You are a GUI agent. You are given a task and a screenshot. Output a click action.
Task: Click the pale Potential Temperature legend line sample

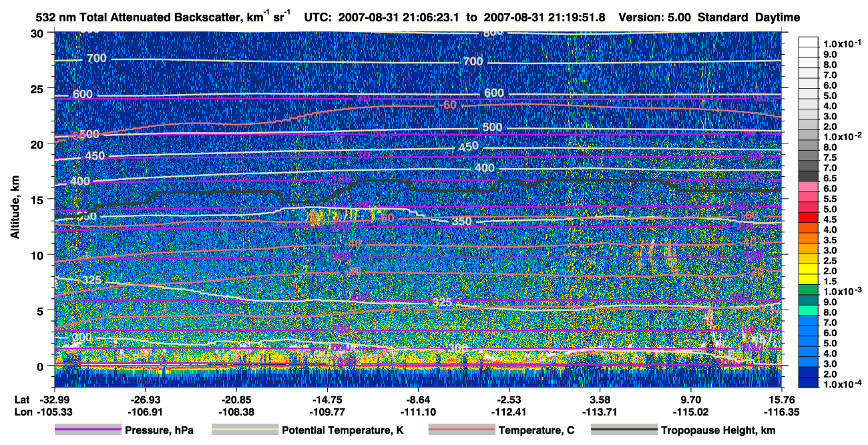(244, 430)
